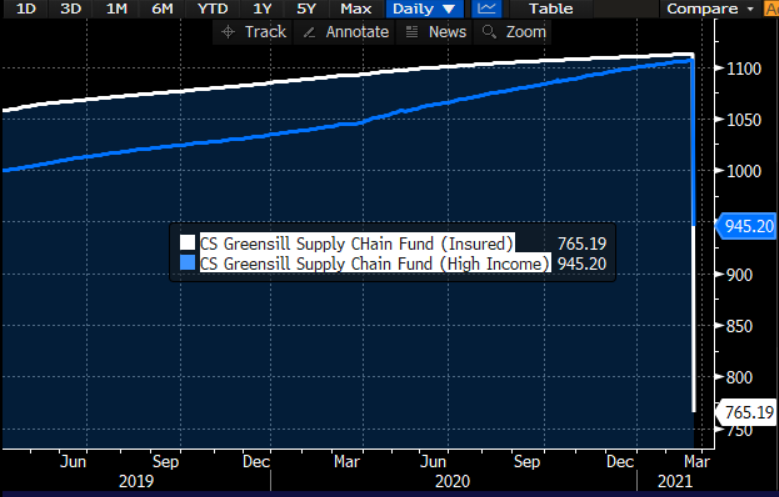779x497 pixels.
Task: Select the 5Y time range
Action: 307,8
